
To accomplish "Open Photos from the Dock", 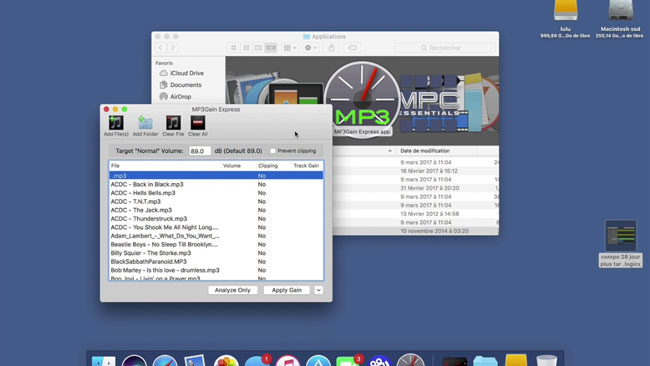I will (226, 361).
